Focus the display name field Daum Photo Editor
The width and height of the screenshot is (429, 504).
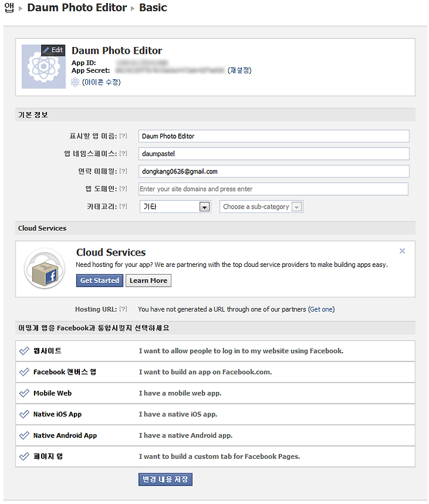point(273,136)
